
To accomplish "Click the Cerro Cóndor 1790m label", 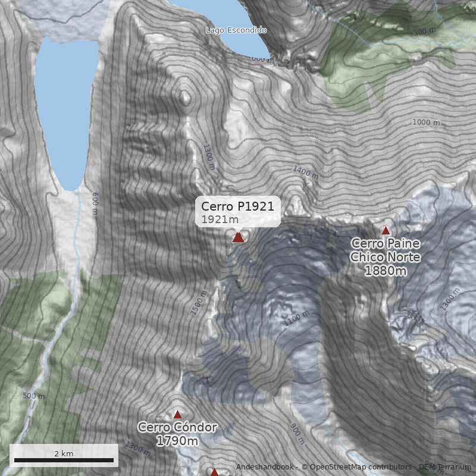I will 177,434.
